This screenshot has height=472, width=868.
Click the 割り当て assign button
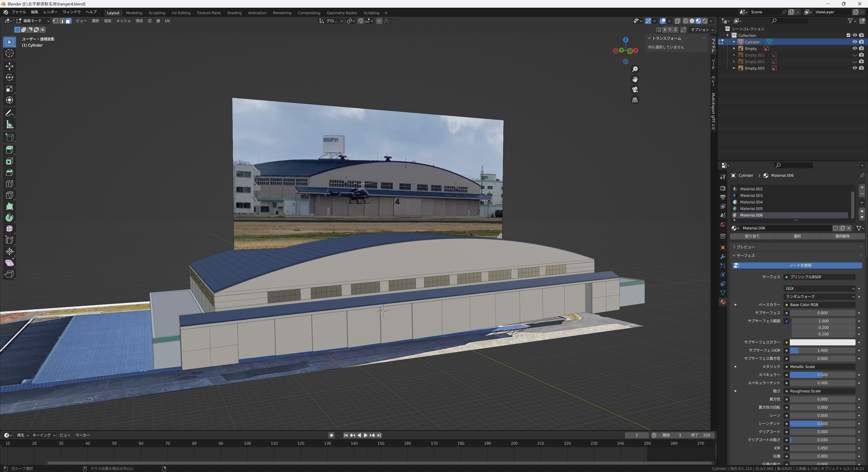coord(752,236)
